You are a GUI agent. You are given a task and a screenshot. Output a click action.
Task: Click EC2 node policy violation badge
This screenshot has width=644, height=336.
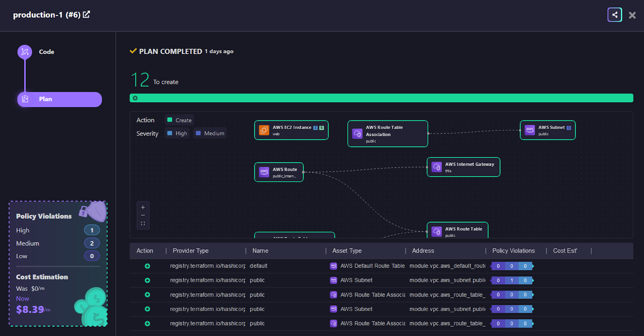[316, 128]
